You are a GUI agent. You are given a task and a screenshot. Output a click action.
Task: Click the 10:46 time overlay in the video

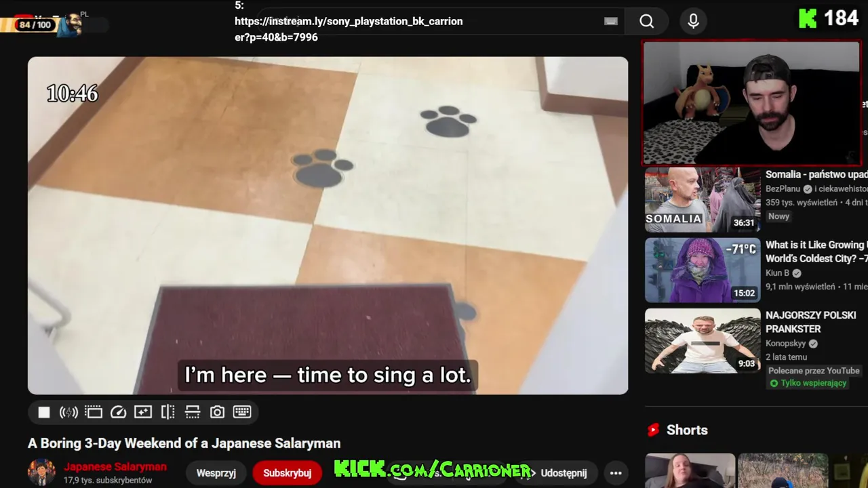(x=72, y=94)
